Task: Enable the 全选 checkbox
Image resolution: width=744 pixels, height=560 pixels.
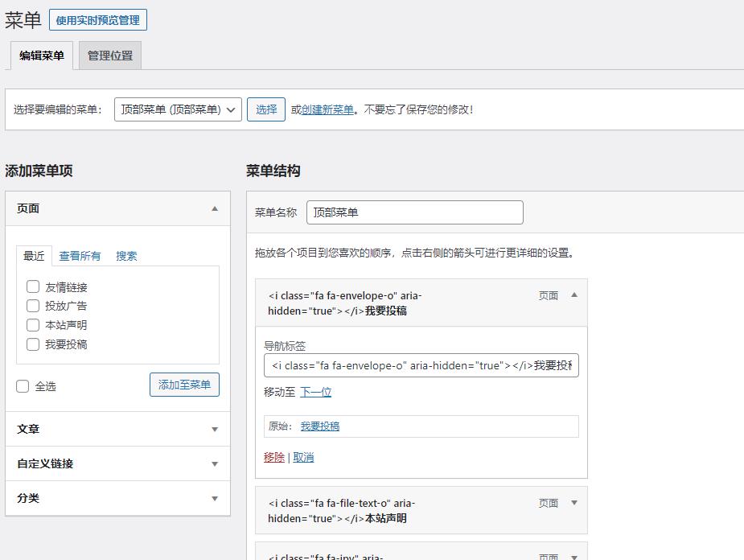Action: click(23, 386)
